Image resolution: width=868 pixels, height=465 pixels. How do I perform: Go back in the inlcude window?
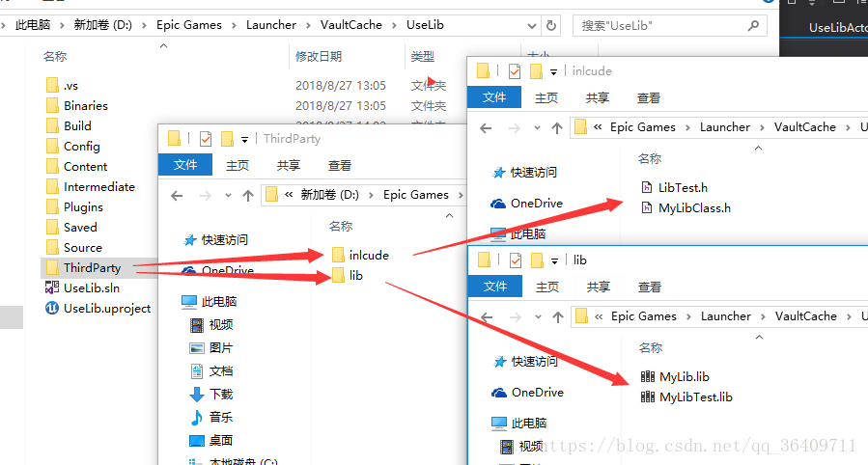point(486,127)
